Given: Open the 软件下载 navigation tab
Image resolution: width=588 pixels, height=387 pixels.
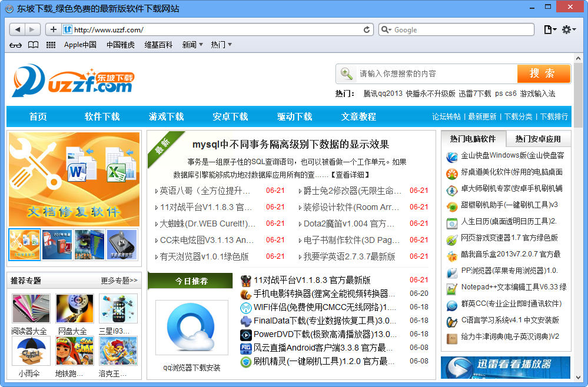Looking at the screenshot, I should [102, 117].
